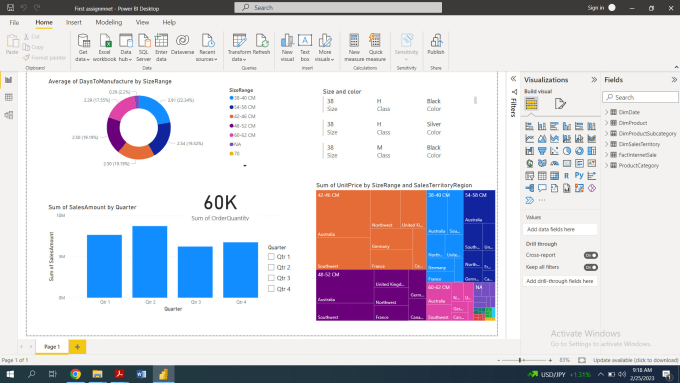This screenshot has width=680, height=383.
Task: Select the line chart visual
Action: coord(529,138)
